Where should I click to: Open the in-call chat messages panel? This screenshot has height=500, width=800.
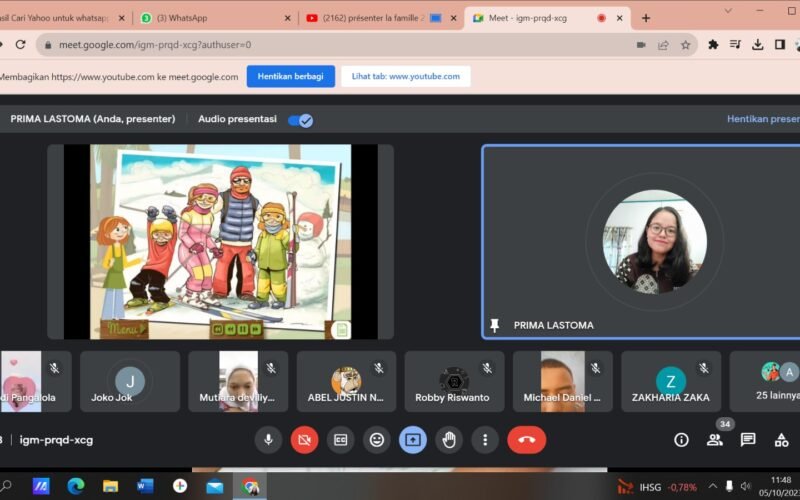pyautogui.click(x=748, y=439)
